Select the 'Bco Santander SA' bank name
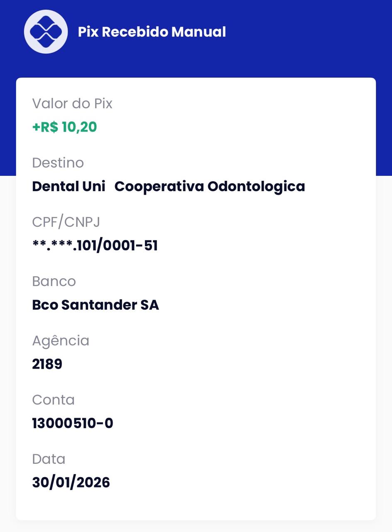The height and width of the screenshot is (532, 392). click(96, 305)
